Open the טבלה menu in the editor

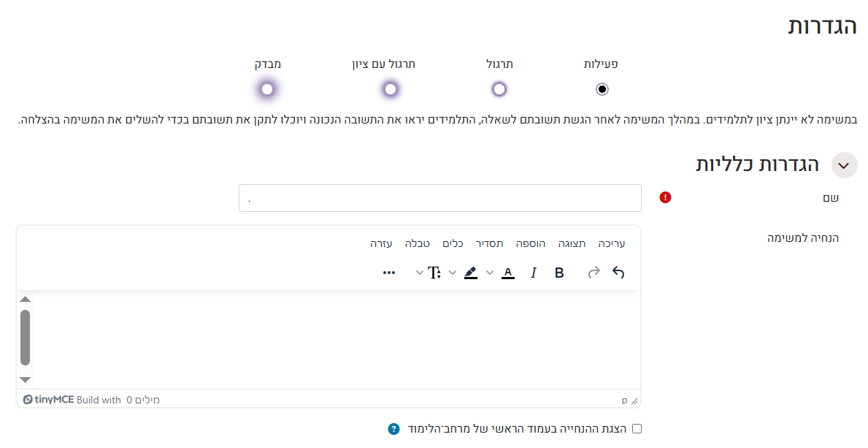coord(417,243)
